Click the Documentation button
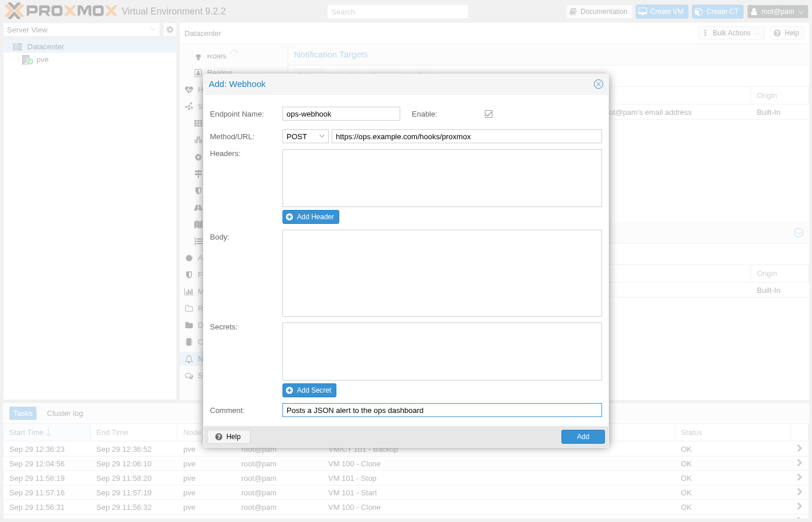This screenshot has height=522, width=812. [x=599, y=12]
